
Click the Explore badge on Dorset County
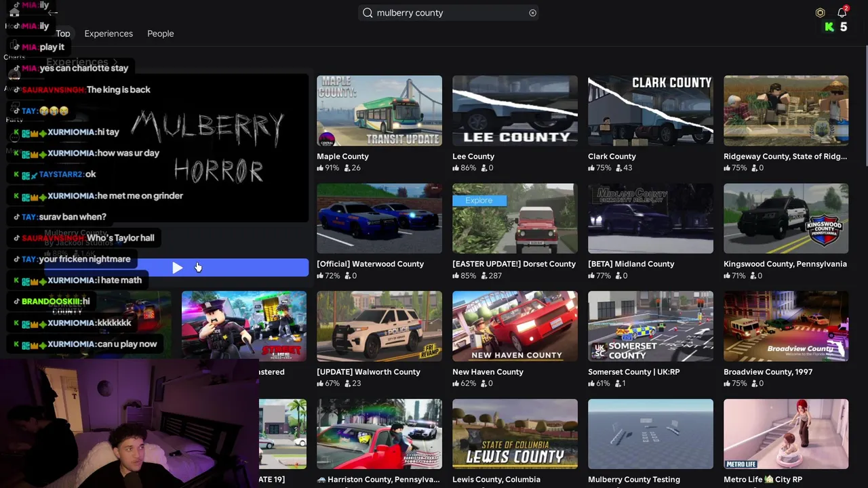[x=479, y=201]
